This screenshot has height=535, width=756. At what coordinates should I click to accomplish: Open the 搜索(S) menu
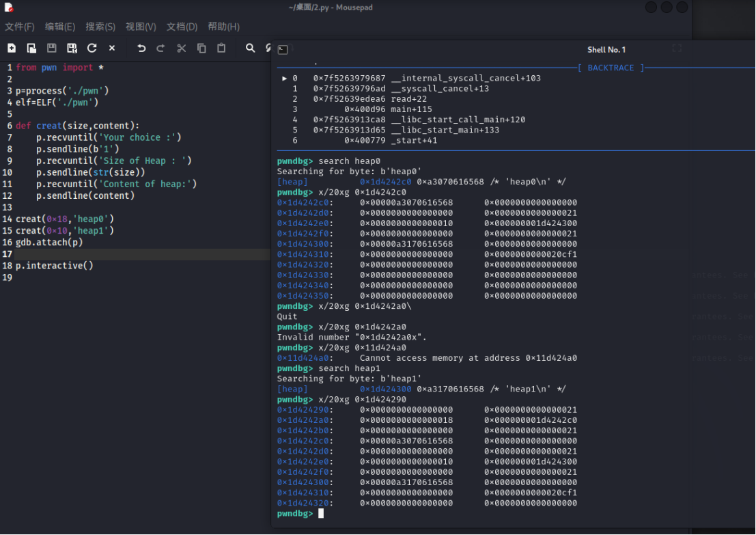(x=100, y=27)
